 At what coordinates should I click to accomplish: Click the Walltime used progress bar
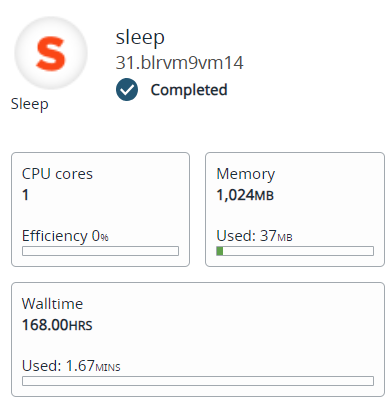click(x=198, y=381)
